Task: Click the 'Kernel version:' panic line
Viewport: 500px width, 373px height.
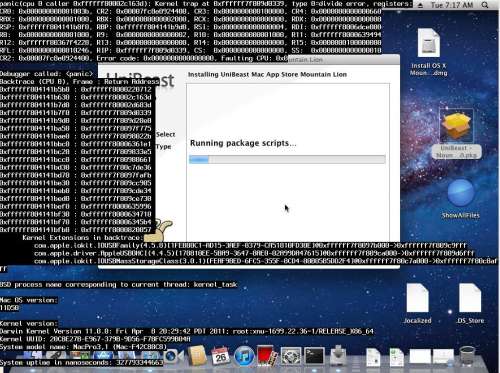Action: [29, 323]
